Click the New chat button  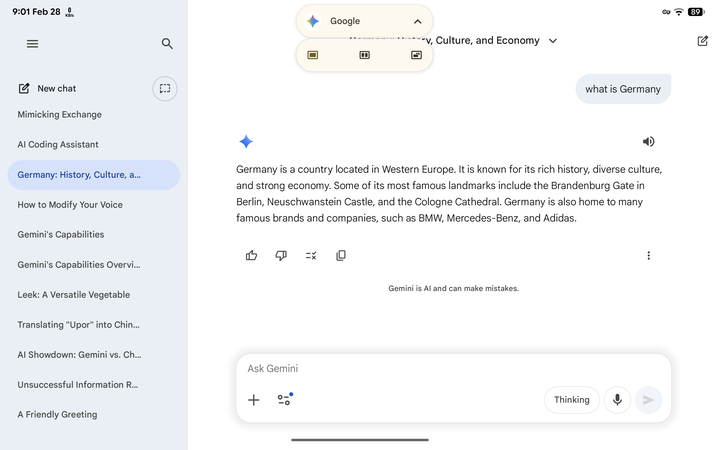pyautogui.click(x=48, y=89)
